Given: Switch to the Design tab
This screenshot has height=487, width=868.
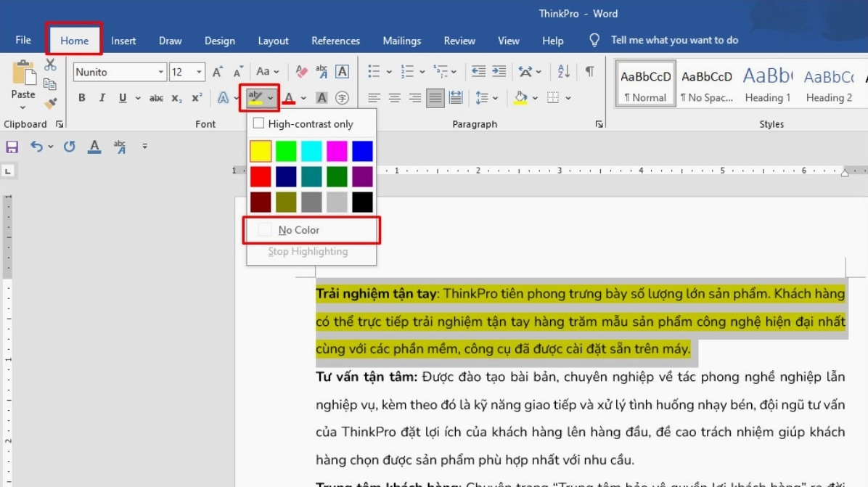Looking at the screenshot, I should (219, 41).
